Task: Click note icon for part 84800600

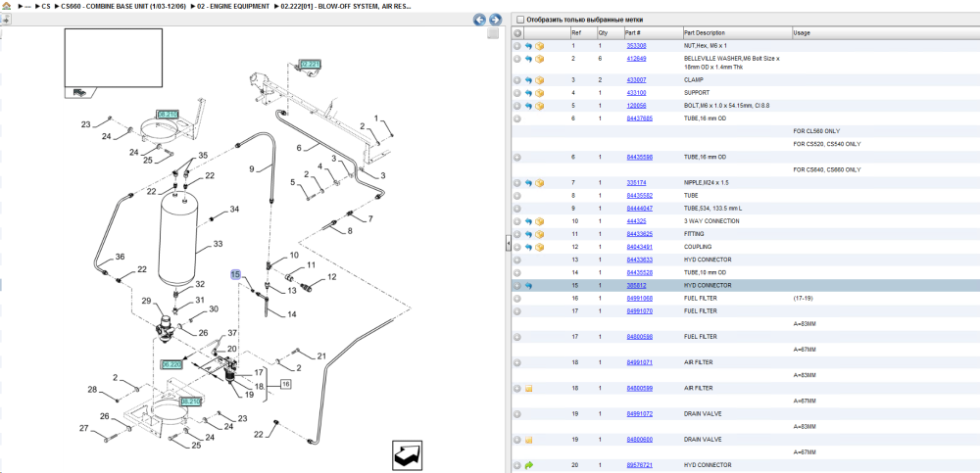Action: click(x=529, y=440)
